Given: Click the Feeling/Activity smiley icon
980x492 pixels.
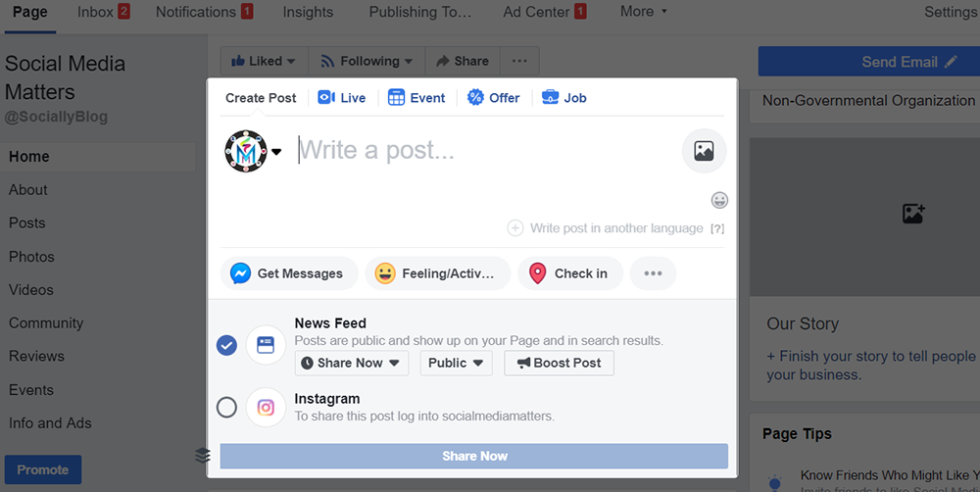Looking at the screenshot, I should [x=385, y=273].
